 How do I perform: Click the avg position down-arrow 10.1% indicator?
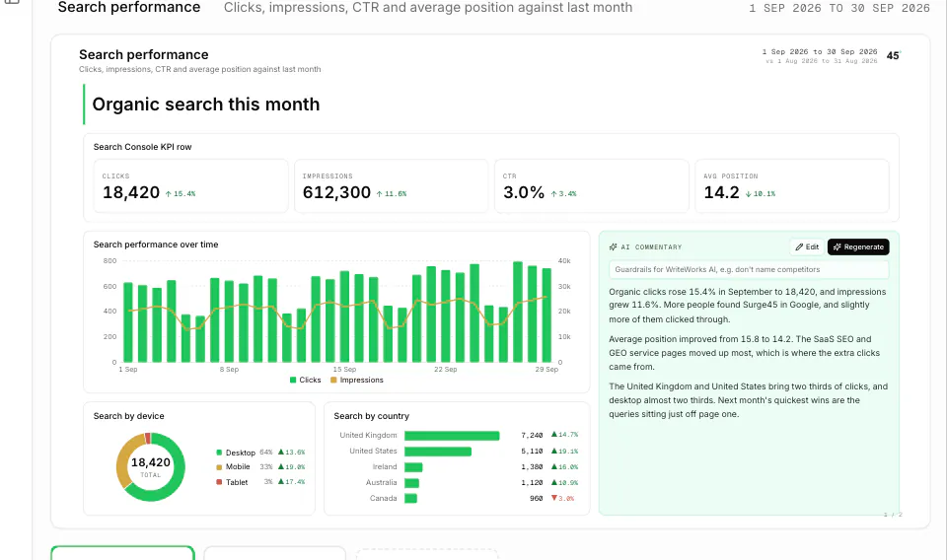[761, 193]
